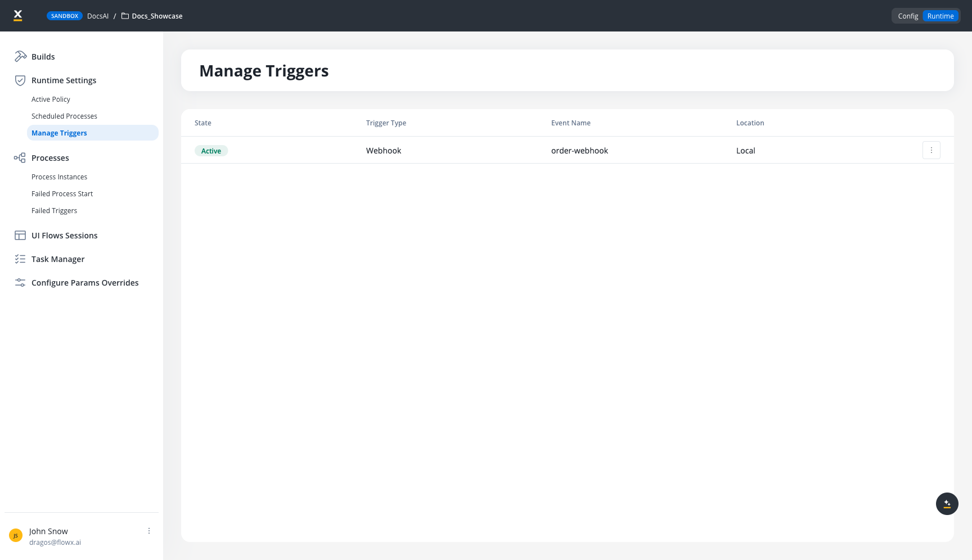Open the three-dot menu next to John Snow
The width and height of the screenshot is (972, 560).
[x=148, y=530]
